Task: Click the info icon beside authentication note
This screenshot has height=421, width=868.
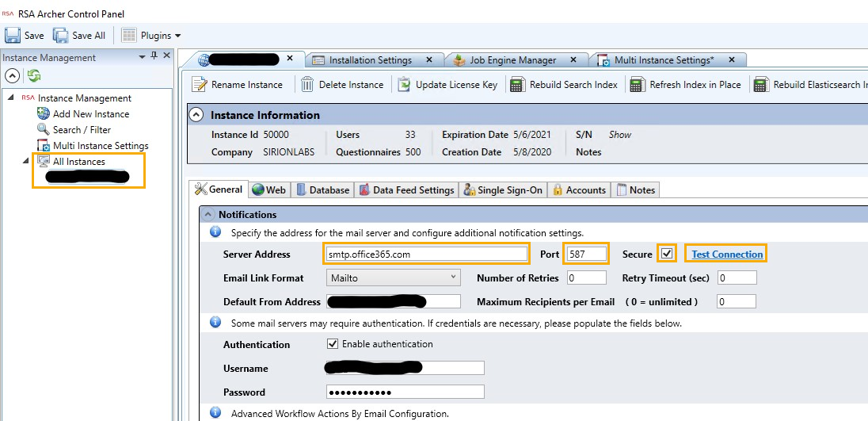Action: click(x=215, y=322)
